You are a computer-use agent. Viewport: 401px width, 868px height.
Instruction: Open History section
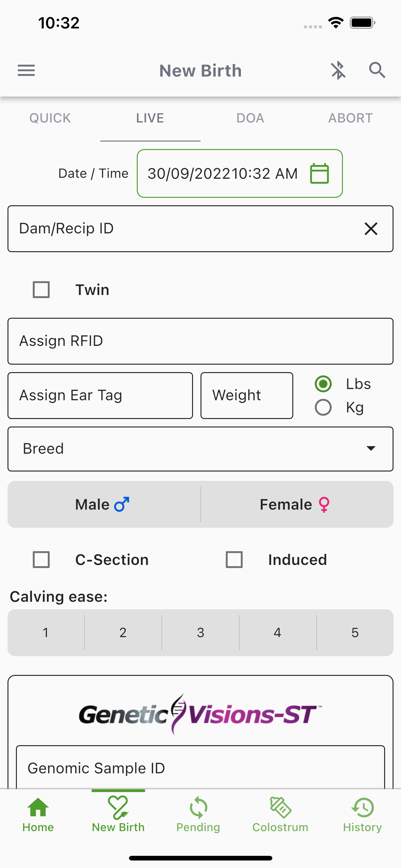tap(362, 815)
